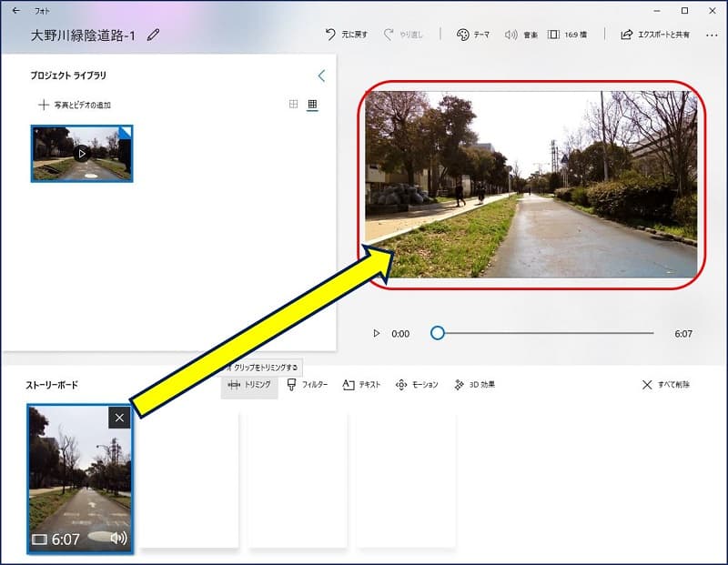This screenshot has height=565, width=728.
Task: Switch library to the small-thumbnail grid view
Action: [312, 105]
